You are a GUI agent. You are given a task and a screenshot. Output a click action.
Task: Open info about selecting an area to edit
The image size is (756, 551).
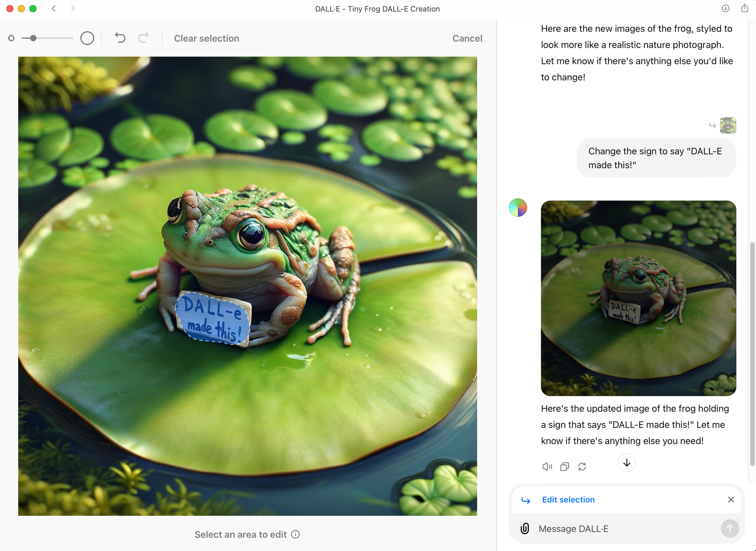[295, 534]
